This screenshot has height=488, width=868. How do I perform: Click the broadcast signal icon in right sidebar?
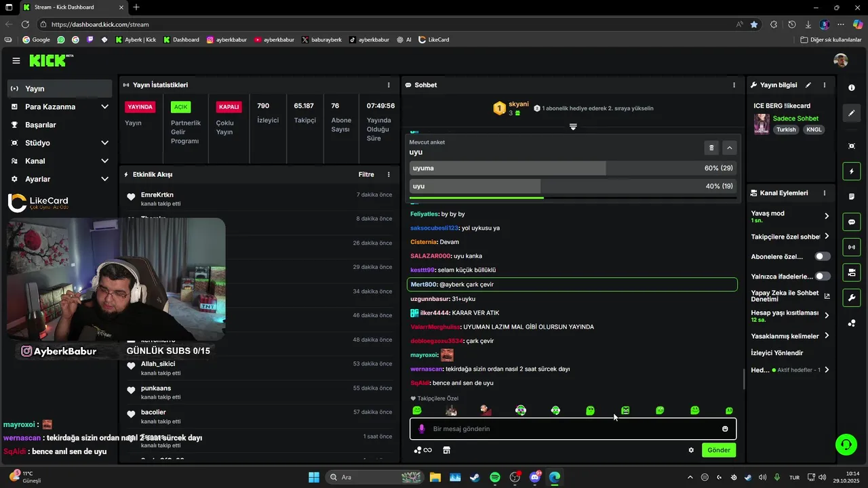click(852, 247)
